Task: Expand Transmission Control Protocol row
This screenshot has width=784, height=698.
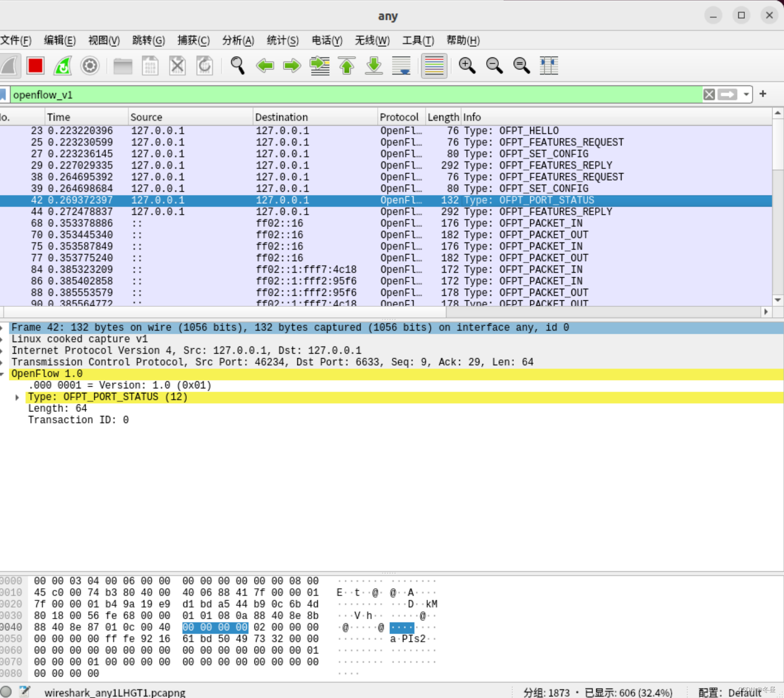Action: click(x=2, y=362)
